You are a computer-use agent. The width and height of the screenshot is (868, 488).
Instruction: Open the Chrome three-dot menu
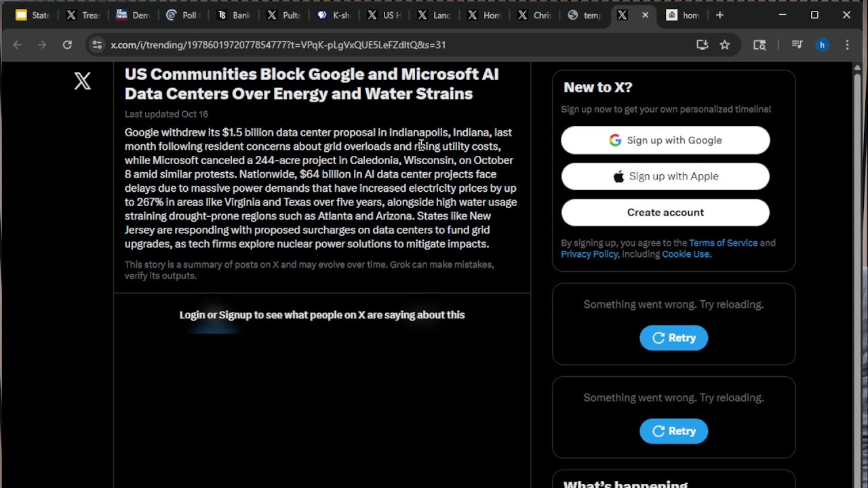pyautogui.click(x=847, y=45)
